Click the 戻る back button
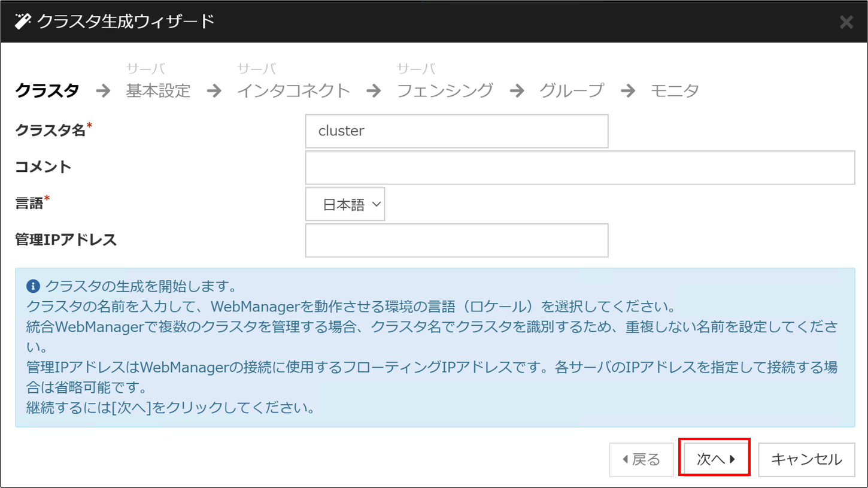This screenshot has height=488, width=868. tap(641, 459)
